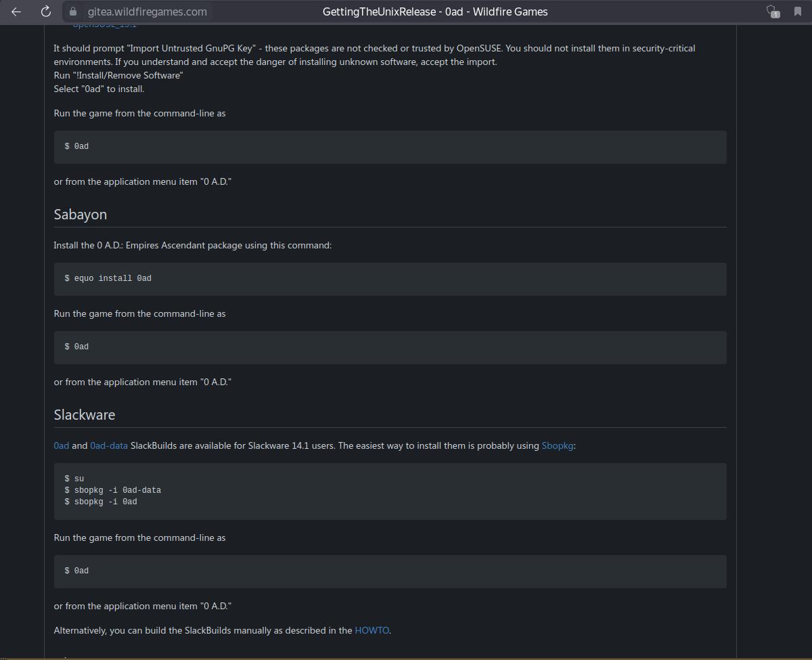The image size is (812, 660).
Task: Click the site security lock icon
Action: click(x=73, y=12)
